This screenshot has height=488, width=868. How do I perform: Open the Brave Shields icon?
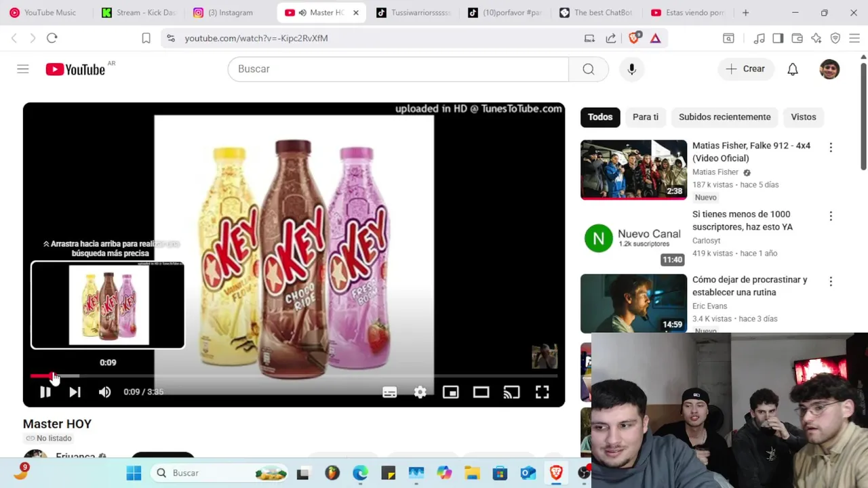(x=634, y=38)
